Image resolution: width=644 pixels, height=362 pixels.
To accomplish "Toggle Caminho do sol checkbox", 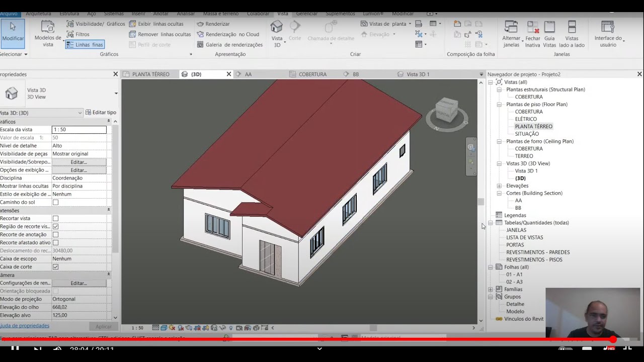I will pos(55,202).
